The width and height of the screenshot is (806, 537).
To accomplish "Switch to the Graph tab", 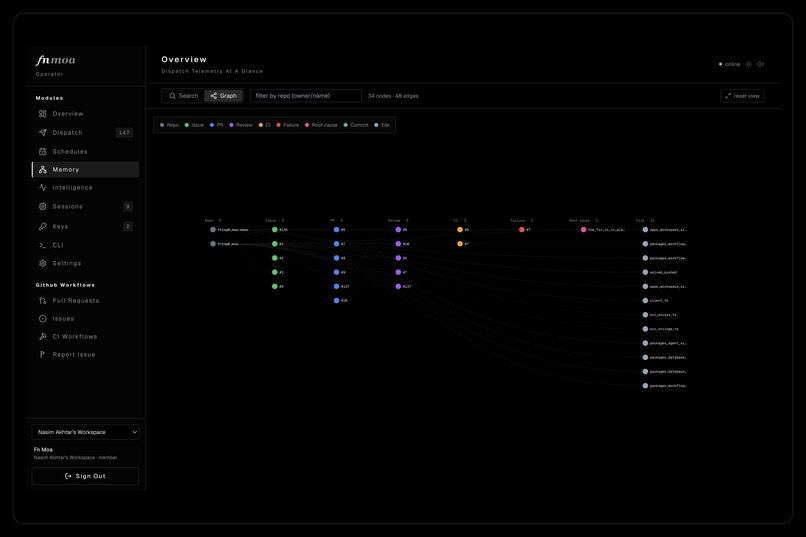I will pyautogui.click(x=224, y=96).
